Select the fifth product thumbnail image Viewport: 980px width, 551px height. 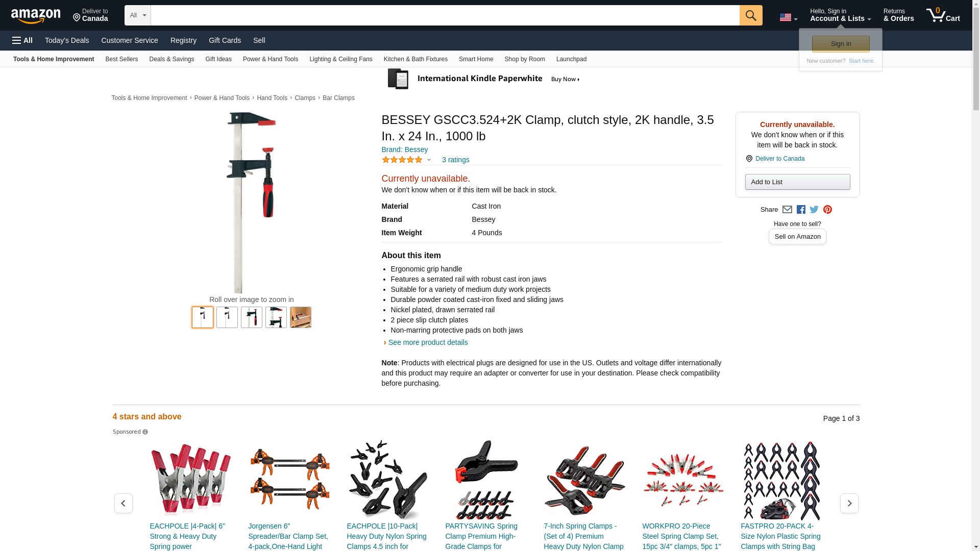click(301, 317)
